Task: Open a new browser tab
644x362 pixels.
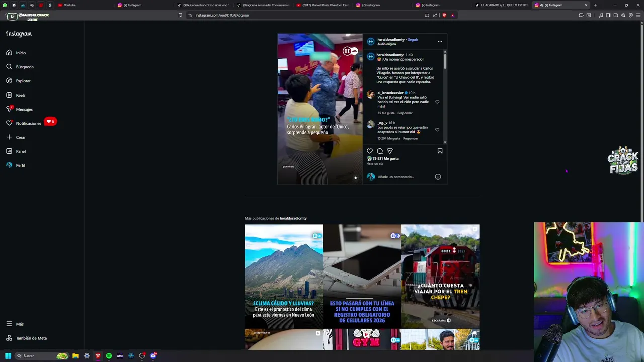Action: (595, 5)
